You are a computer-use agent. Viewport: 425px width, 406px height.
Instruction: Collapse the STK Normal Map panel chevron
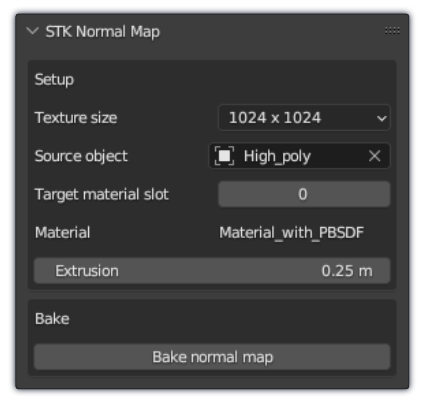[32, 31]
